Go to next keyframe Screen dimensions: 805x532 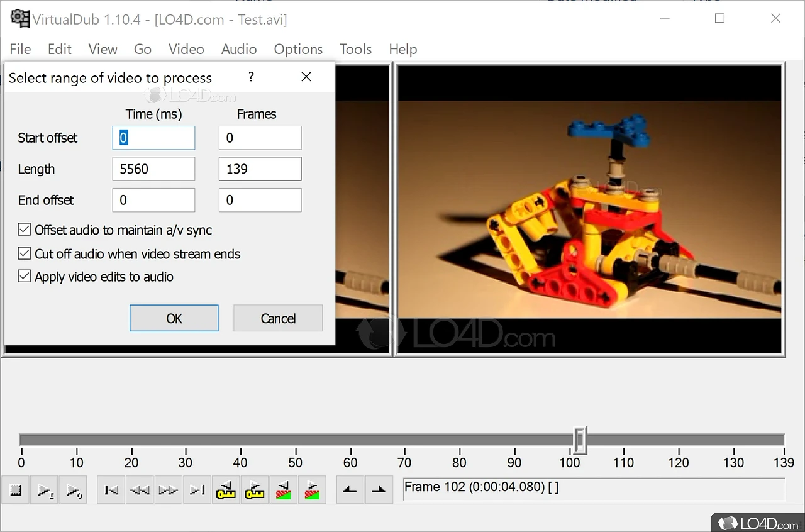click(x=254, y=490)
